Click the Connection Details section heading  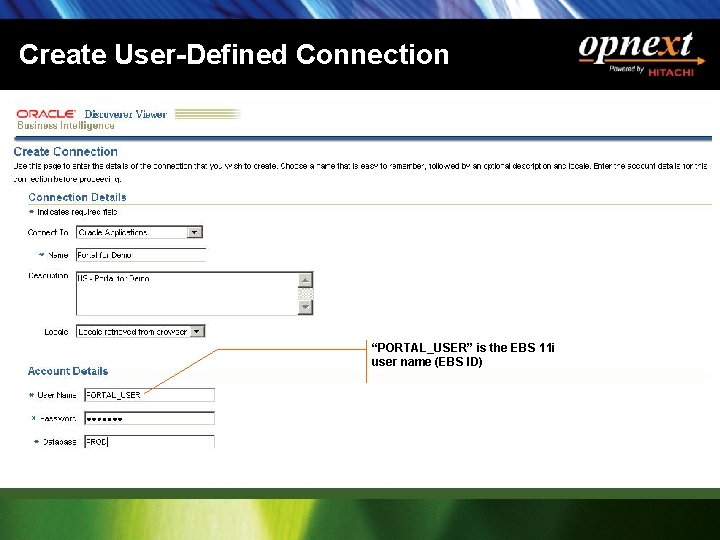click(77, 197)
